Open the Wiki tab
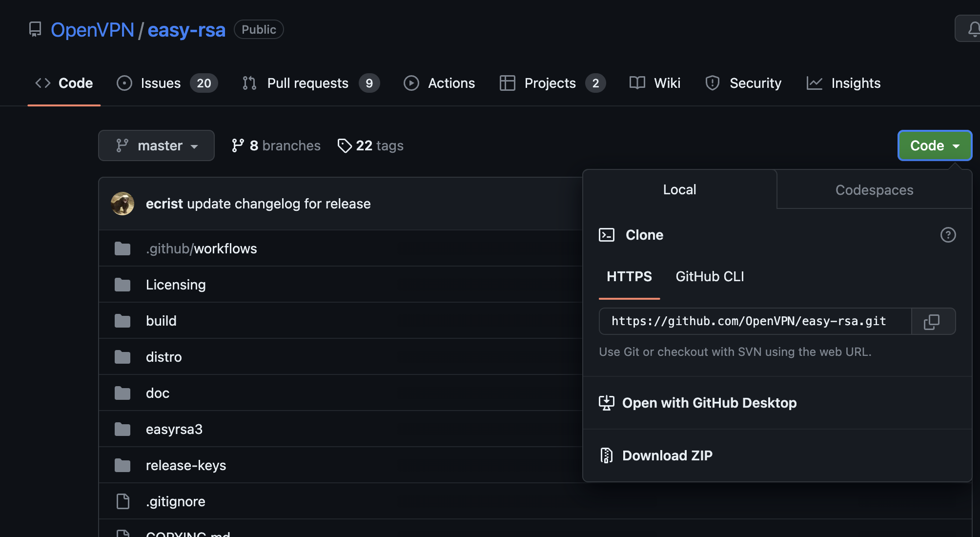Screen dimensions: 980x537 655,83
